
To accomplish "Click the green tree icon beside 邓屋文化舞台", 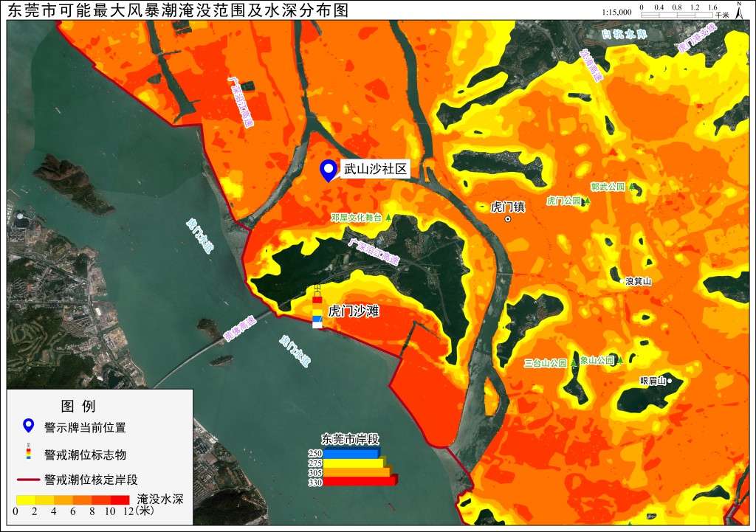I will click(x=388, y=218).
